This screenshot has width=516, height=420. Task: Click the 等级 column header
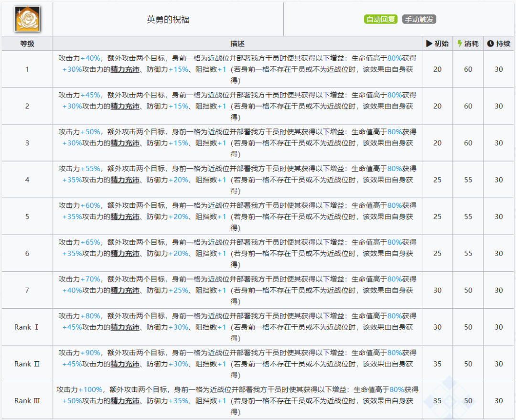[27, 43]
